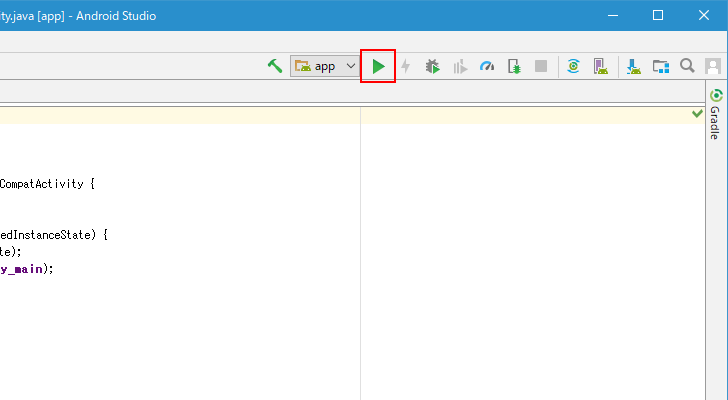Click Attach Debugger to Android Process icon
728x400 pixels.
click(514, 66)
